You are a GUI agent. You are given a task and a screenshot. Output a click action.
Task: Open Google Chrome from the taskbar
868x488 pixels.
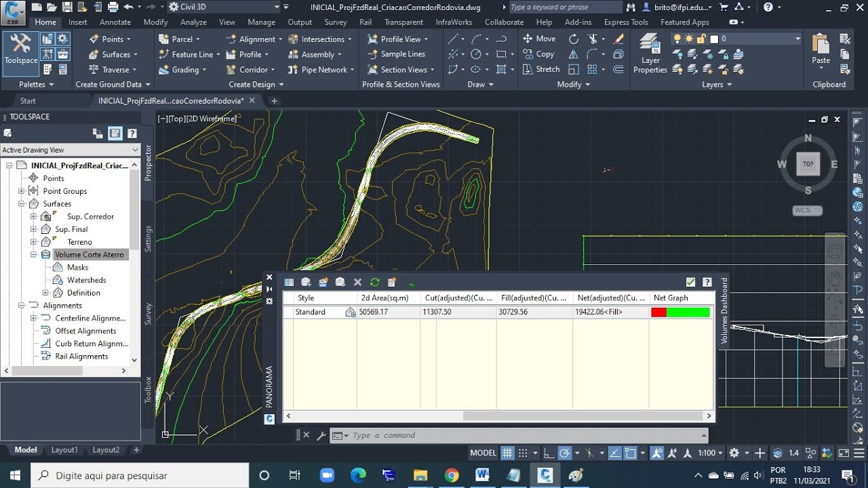click(x=452, y=475)
